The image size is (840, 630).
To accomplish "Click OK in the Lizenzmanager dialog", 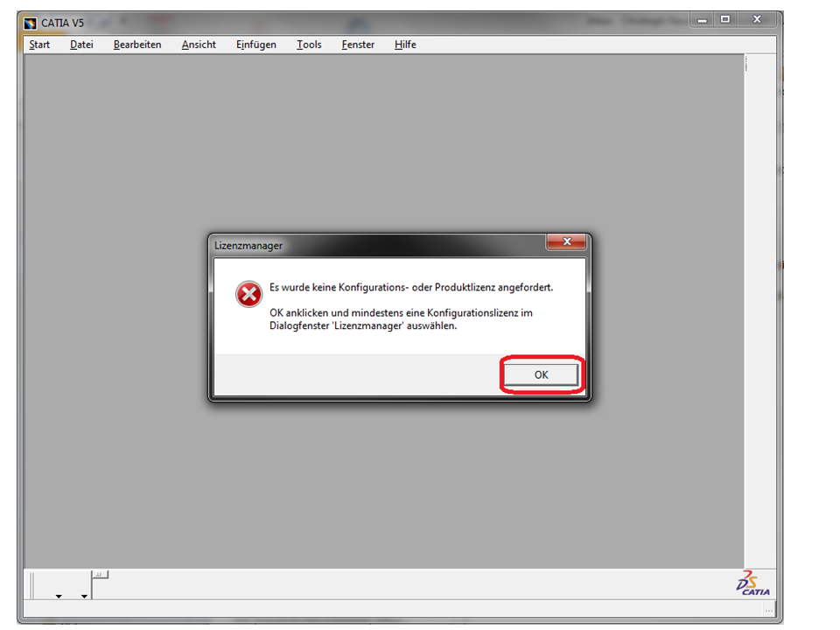I will 541,374.
